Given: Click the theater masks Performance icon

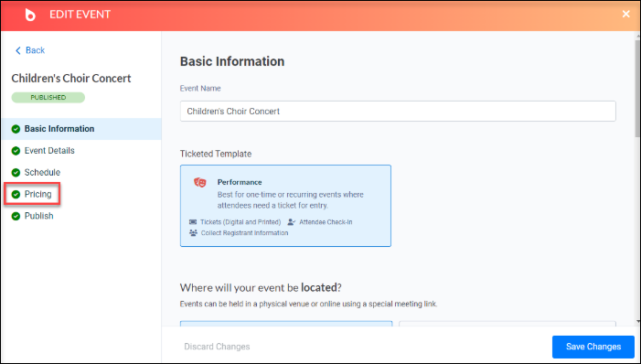Looking at the screenshot, I should pos(200,182).
